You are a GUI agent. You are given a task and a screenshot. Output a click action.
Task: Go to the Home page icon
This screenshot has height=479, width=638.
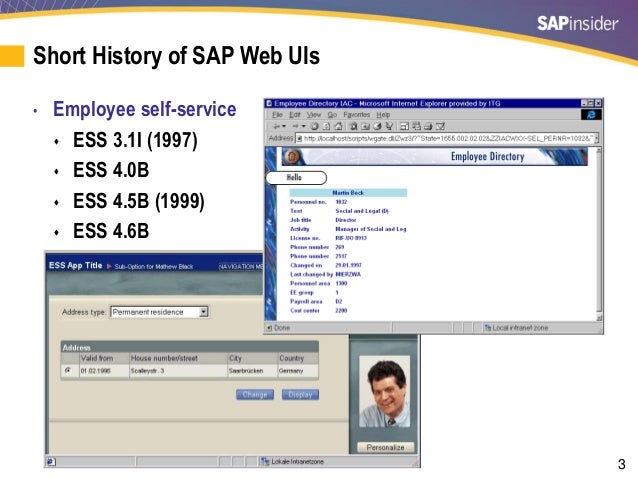338,126
